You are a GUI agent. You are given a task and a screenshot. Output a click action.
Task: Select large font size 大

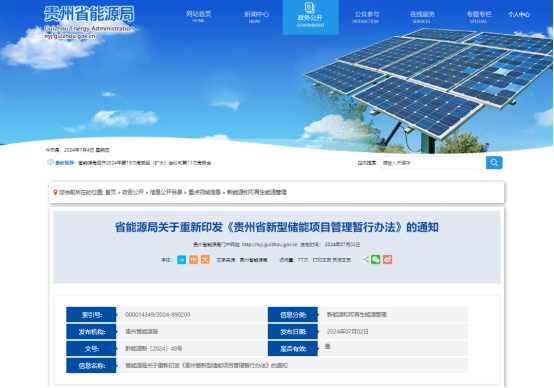[x=205, y=260]
